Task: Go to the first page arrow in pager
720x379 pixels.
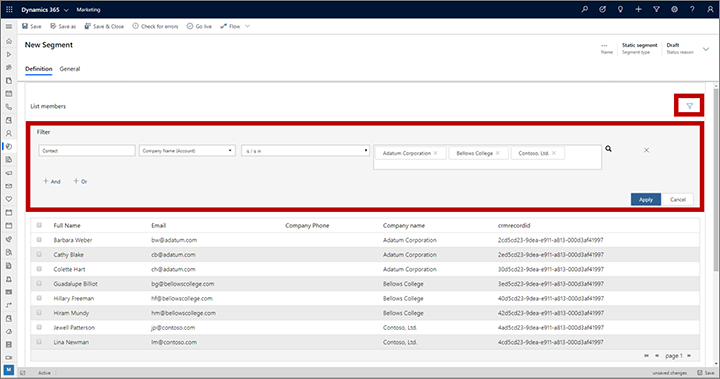Action: 647,356
